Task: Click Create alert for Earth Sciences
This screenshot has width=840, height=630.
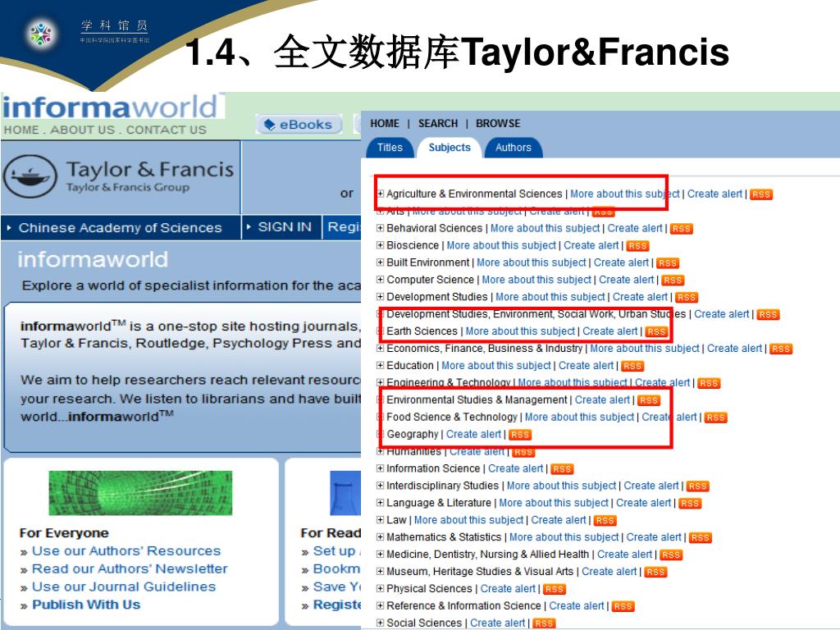Action: (609, 331)
